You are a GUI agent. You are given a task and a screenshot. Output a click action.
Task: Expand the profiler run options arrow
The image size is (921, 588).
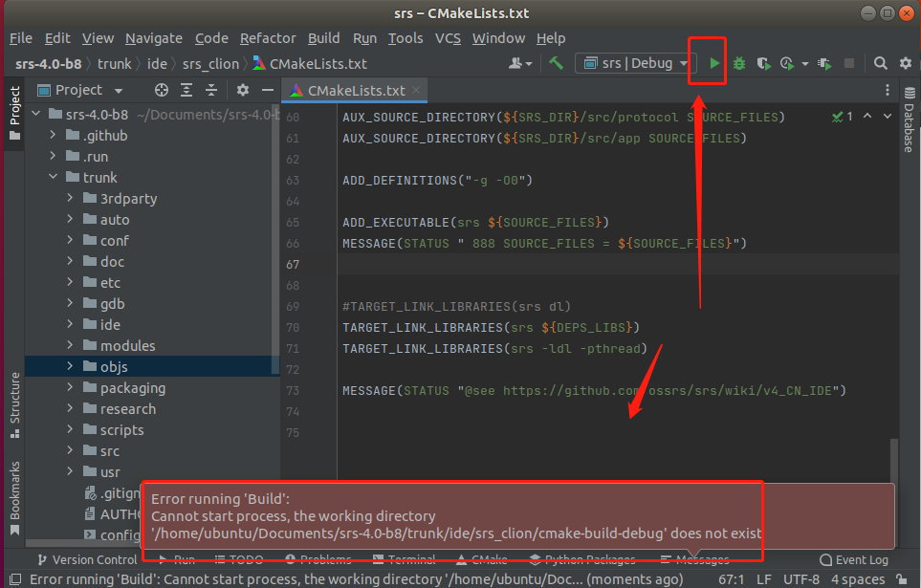804,63
